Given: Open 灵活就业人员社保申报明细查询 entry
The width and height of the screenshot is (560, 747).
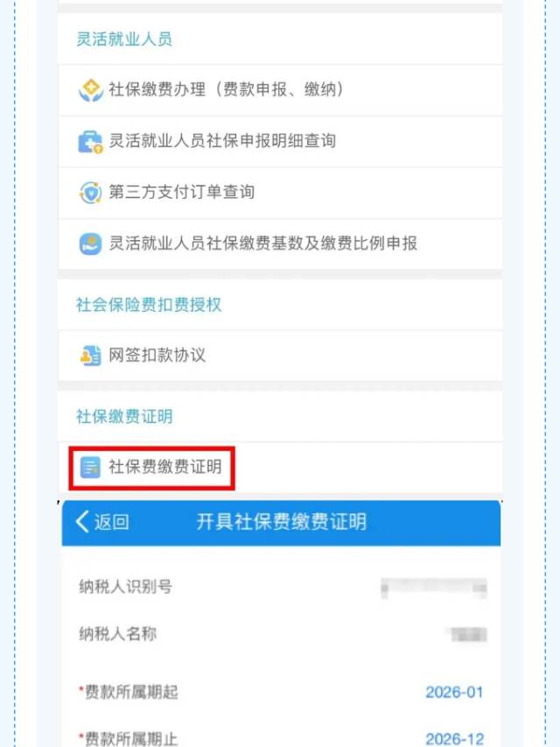Looking at the screenshot, I should point(222,141).
